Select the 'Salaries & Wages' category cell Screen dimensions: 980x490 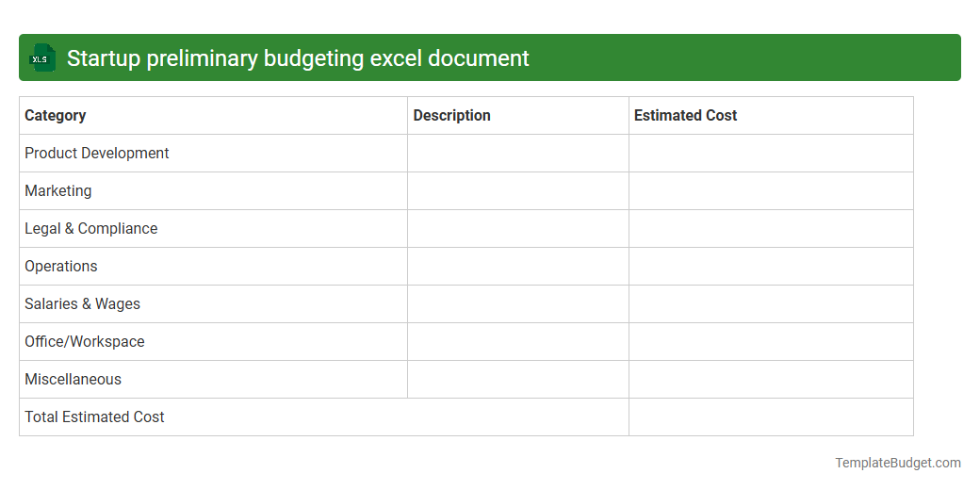click(213, 304)
